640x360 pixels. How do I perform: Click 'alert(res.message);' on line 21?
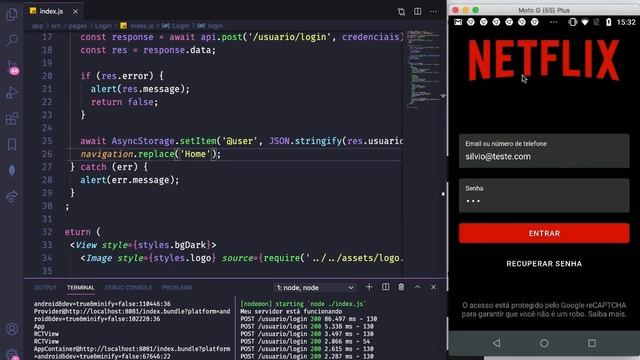coord(140,89)
